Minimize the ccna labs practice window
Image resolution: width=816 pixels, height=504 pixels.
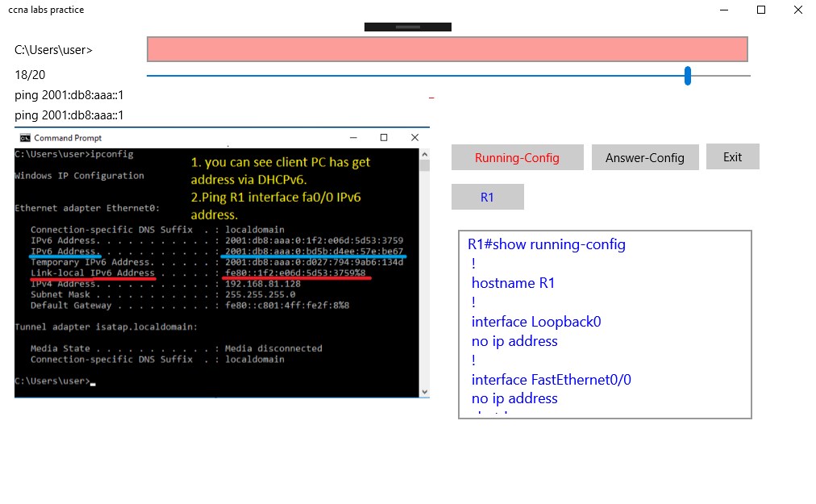click(724, 10)
